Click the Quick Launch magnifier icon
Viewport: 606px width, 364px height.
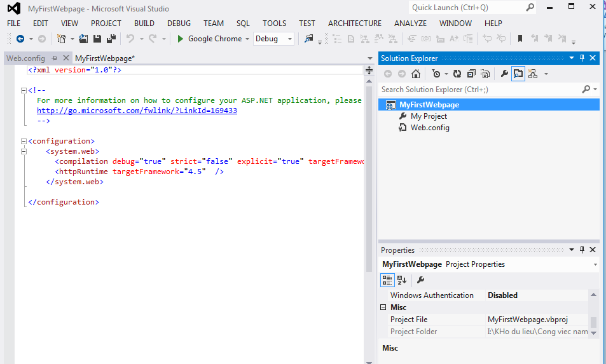530,8
